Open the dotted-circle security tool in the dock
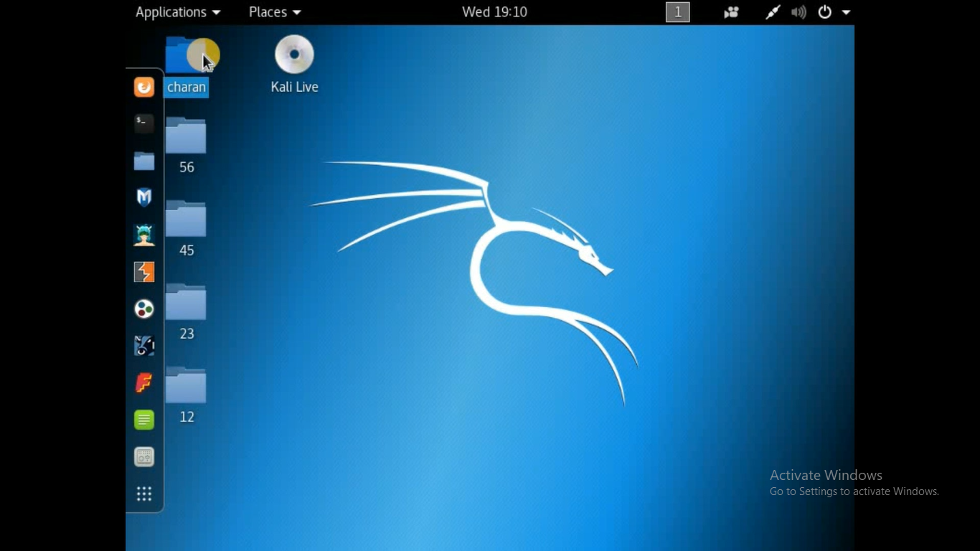This screenshot has width=980, height=551. [144, 309]
